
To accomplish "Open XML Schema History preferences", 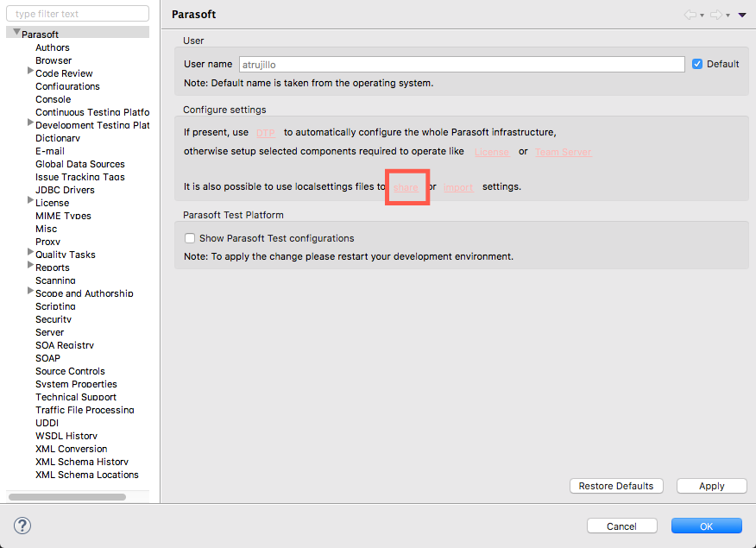I will coord(82,462).
